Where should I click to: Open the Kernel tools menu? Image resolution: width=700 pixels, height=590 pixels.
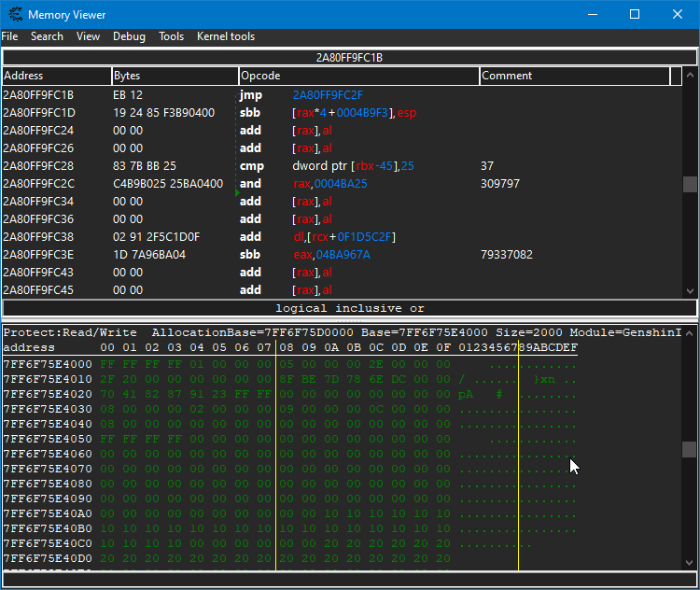pyautogui.click(x=225, y=36)
